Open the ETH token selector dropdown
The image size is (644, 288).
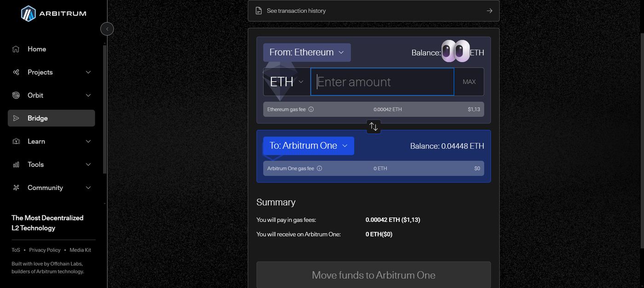[287, 82]
